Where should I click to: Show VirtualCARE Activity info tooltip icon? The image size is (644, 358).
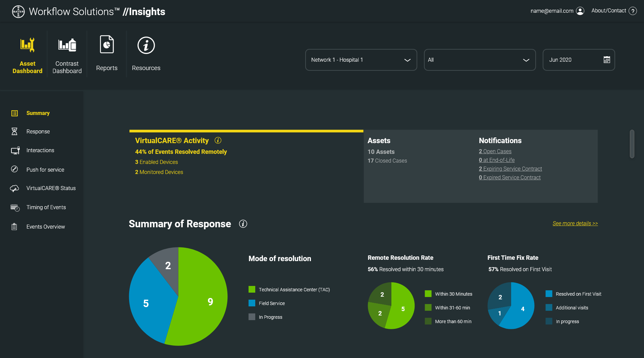[218, 140]
